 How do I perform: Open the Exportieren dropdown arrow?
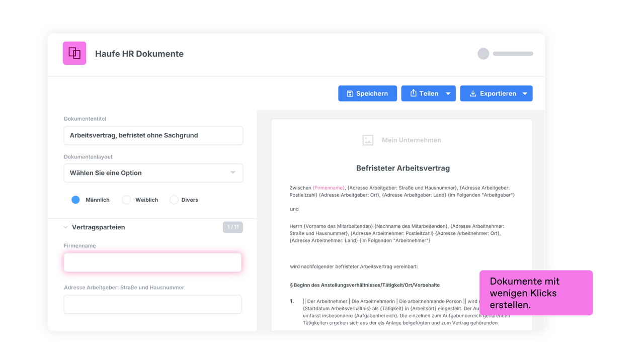[525, 94]
